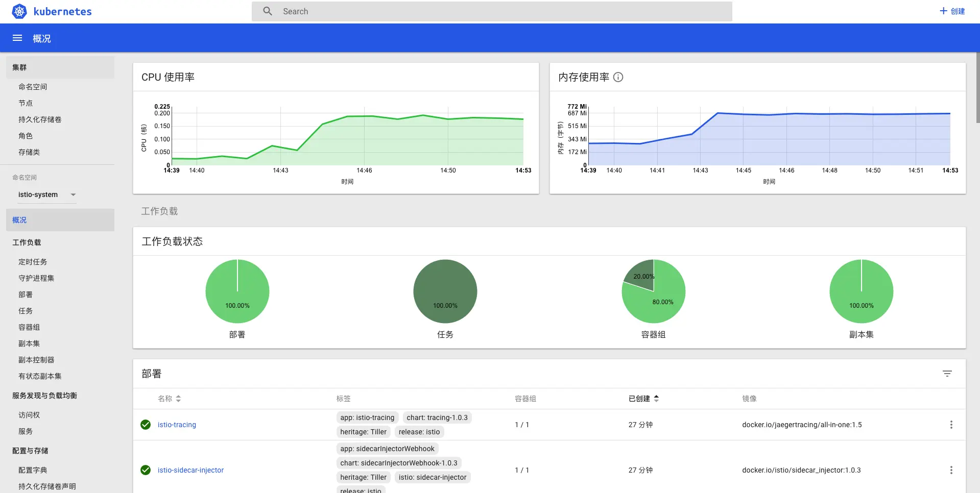Click the 'app: istio-tracing' label chip
980x493 pixels.
click(367, 417)
